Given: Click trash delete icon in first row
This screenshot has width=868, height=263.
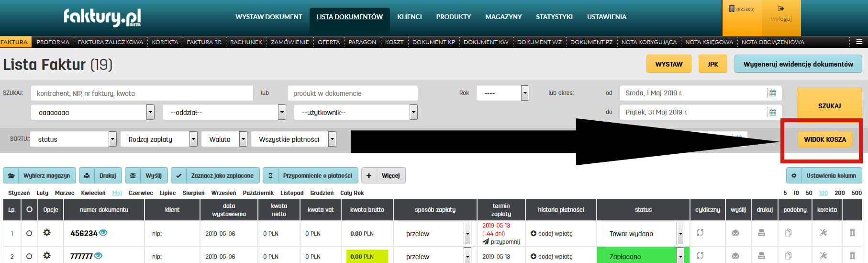Looking at the screenshot, I should pos(852,233).
